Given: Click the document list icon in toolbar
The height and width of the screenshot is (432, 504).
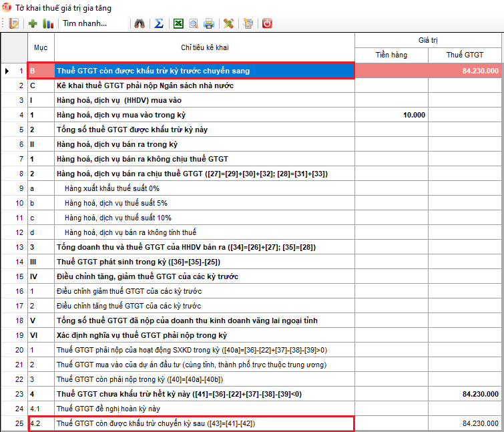Looking at the screenshot, I should click(248, 23).
